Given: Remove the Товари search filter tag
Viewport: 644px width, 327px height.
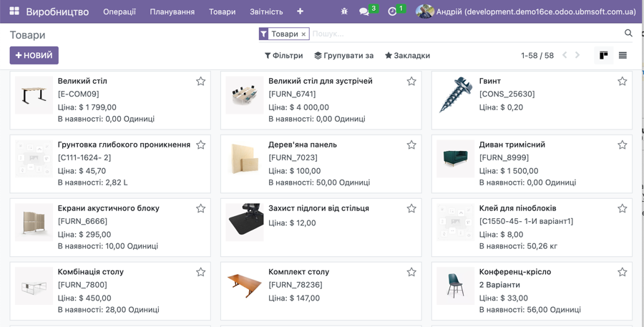Looking at the screenshot, I should coord(303,34).
